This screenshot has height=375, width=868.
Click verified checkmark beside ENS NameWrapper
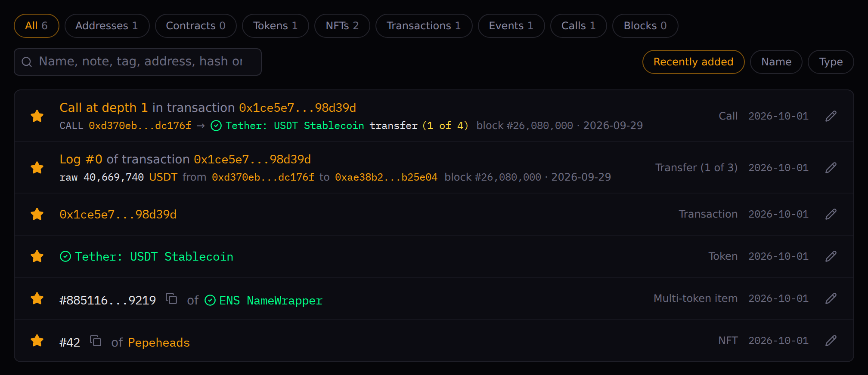pyautogui.click(x=210, y=300)
